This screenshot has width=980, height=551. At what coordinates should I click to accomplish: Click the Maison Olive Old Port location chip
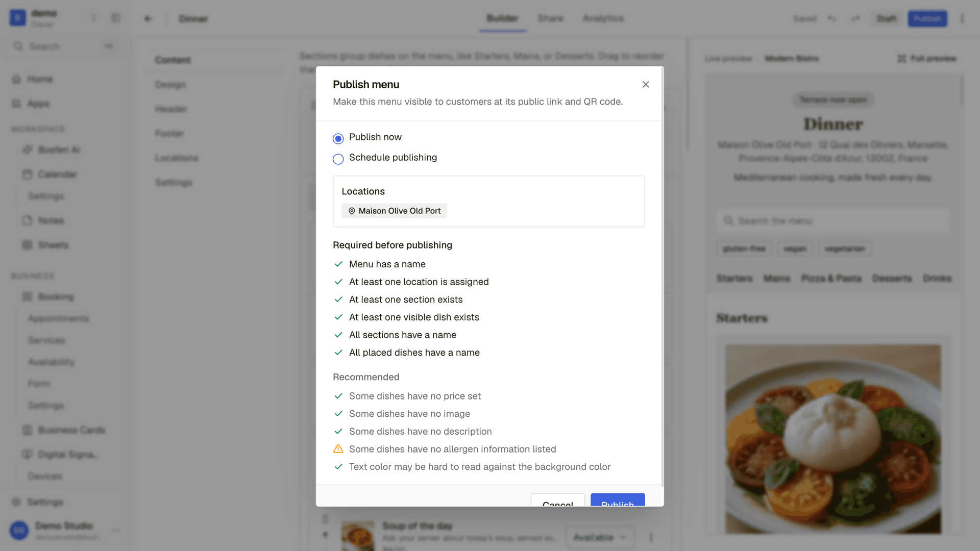[394, 211]
